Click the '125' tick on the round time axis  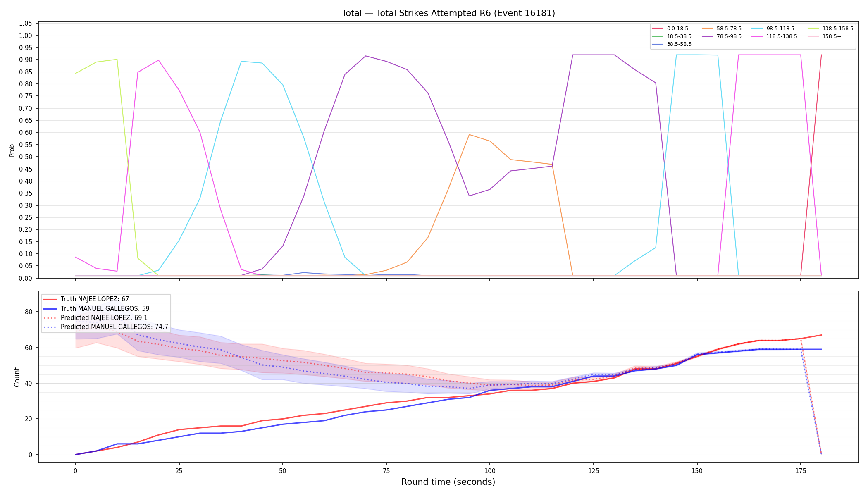594,470
